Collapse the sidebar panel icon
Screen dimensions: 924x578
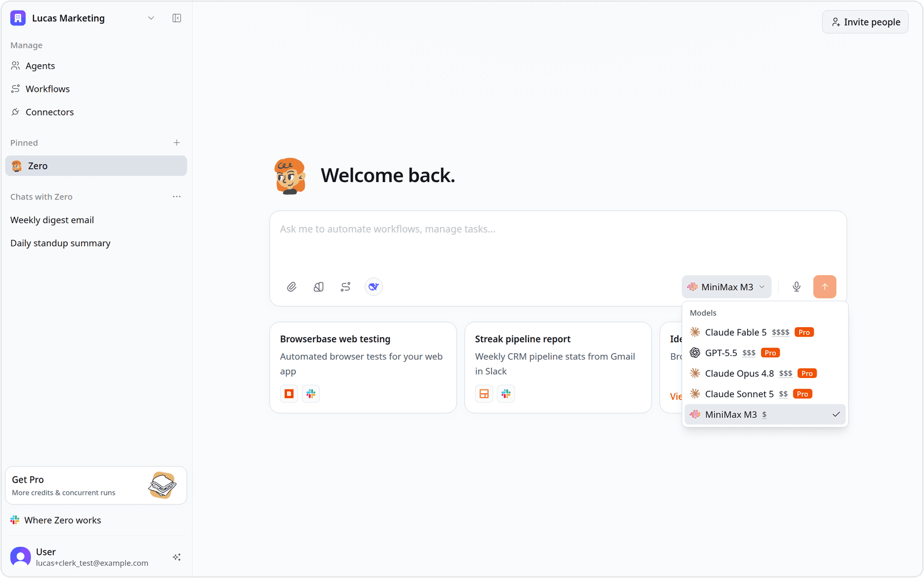(177, 18)
